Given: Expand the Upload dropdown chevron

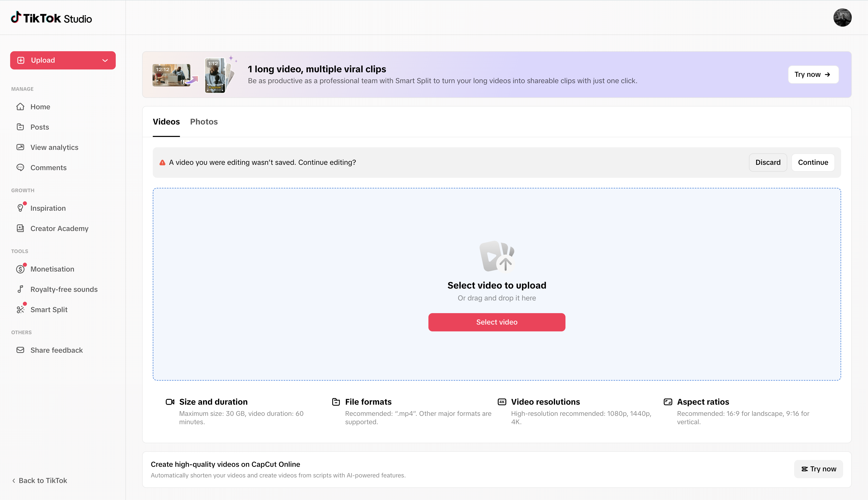Looking at the screenshot, I should 105,60.
